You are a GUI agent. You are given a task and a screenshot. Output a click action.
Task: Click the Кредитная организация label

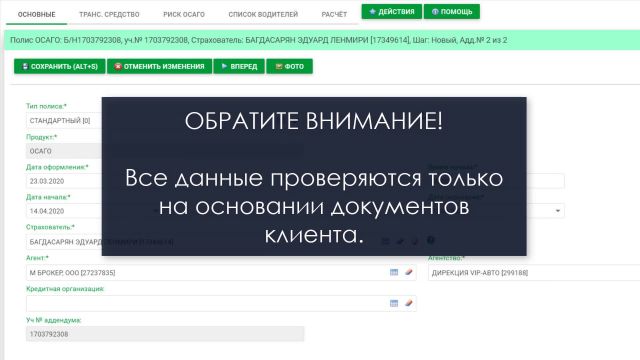pos(65,289)
